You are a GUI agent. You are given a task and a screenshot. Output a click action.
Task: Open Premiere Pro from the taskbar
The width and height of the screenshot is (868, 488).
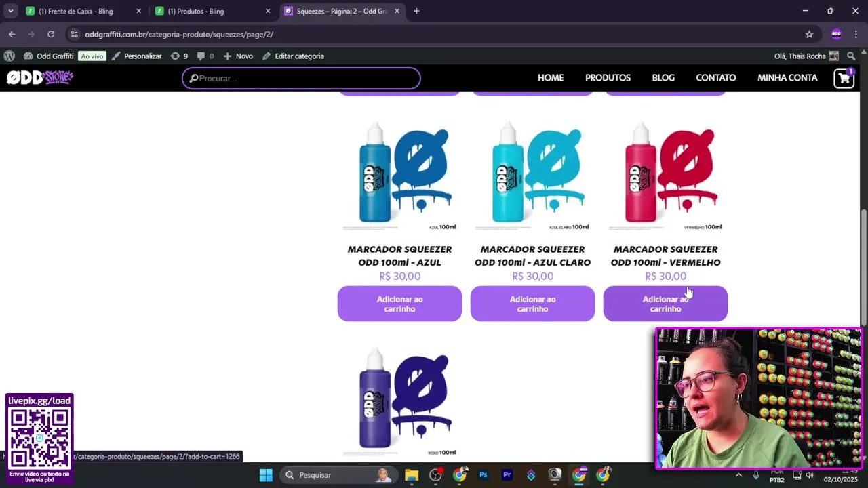[507, 475]
